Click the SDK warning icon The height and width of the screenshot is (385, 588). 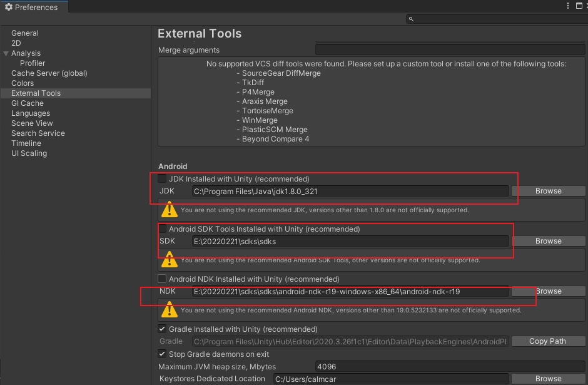[169, 259]
